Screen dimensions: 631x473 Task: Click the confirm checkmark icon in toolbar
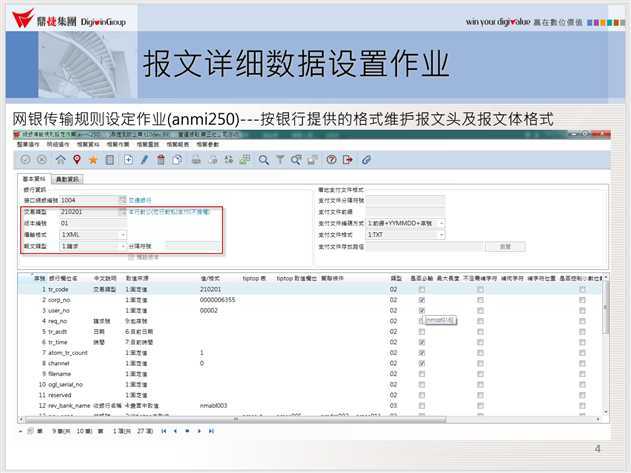pos(25,160)
